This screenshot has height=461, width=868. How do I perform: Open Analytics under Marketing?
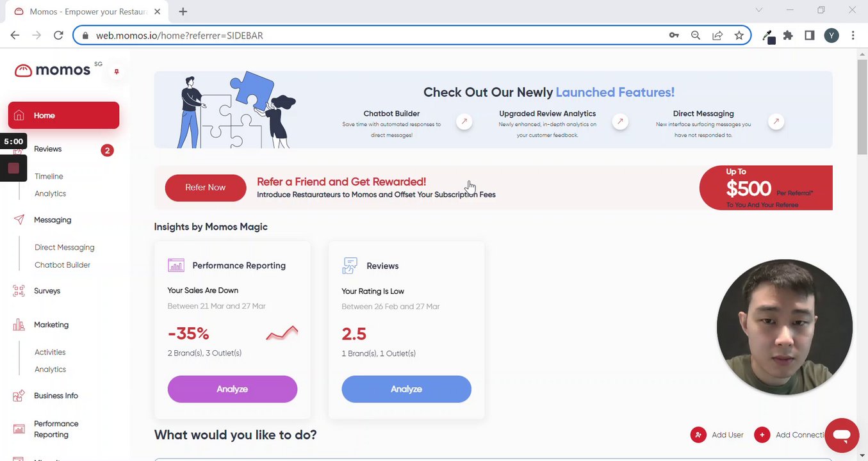point(51,369)
